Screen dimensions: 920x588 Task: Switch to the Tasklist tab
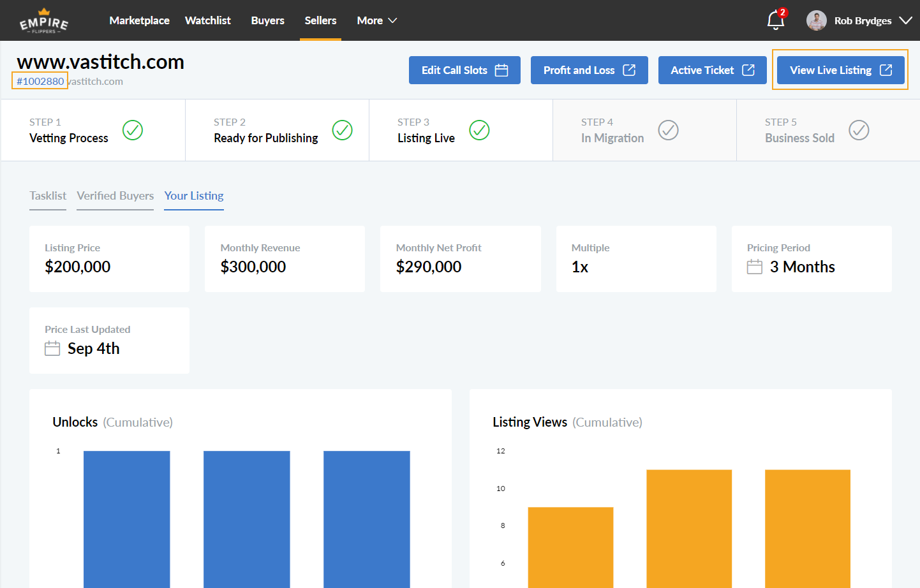coord(48,196)
